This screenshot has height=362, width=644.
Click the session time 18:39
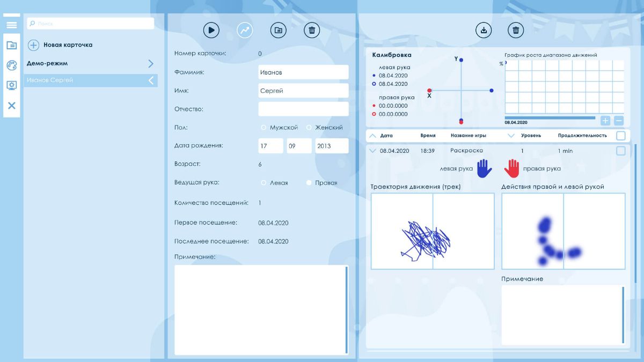428,151
